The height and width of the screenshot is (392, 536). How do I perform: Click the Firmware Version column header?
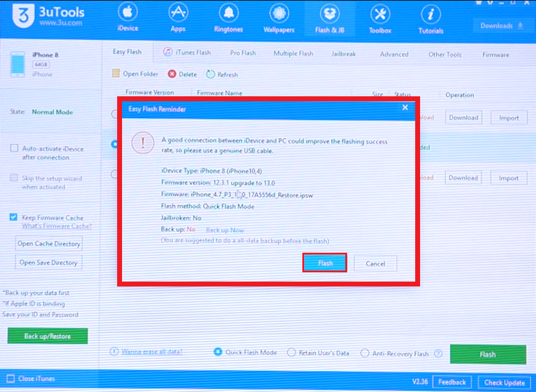click(x=150, y=92)
